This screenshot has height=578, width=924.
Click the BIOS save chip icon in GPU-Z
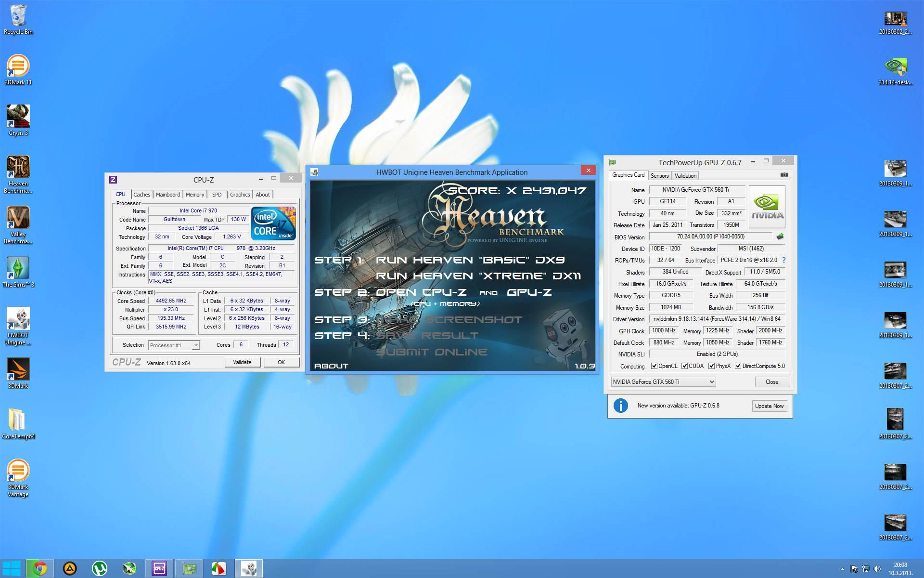pyautogui.click(x=780, y=236)
